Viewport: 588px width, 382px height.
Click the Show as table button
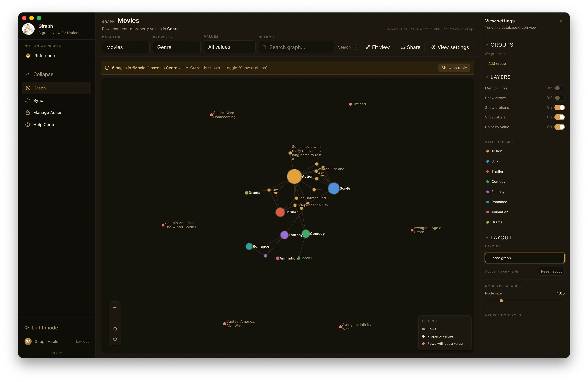[x=454, y=68]
